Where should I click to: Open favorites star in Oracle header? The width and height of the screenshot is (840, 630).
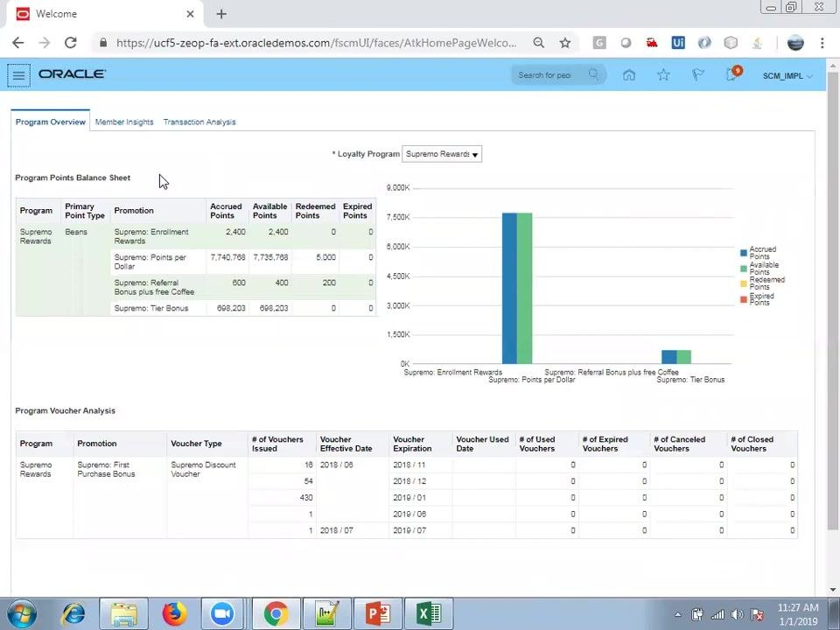tap(663, 75)
